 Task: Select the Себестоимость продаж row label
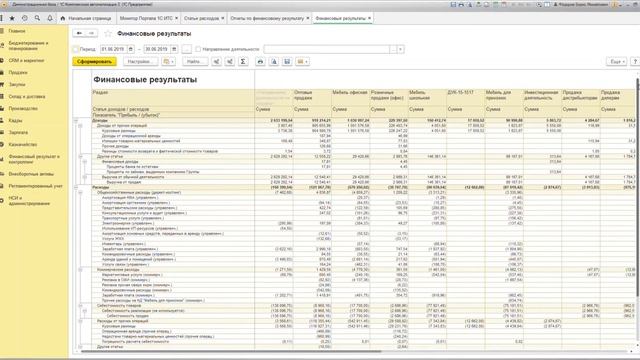(128, 316)
